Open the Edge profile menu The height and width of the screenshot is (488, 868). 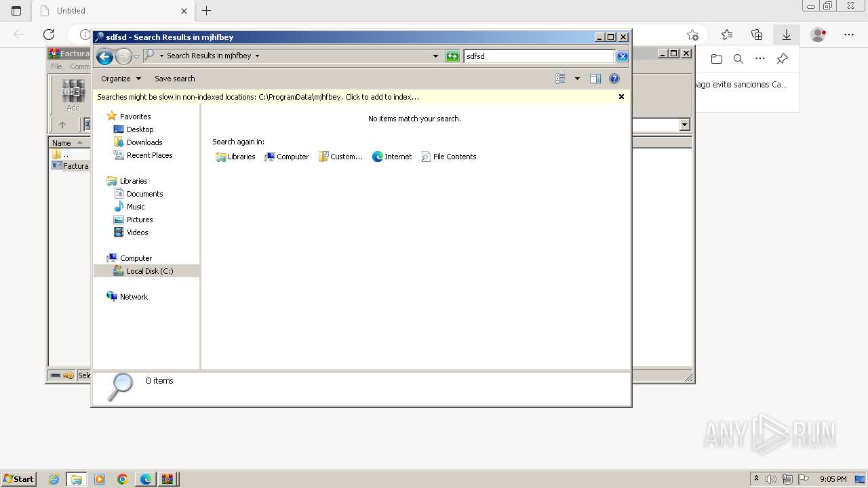click(x=818, y=35)
